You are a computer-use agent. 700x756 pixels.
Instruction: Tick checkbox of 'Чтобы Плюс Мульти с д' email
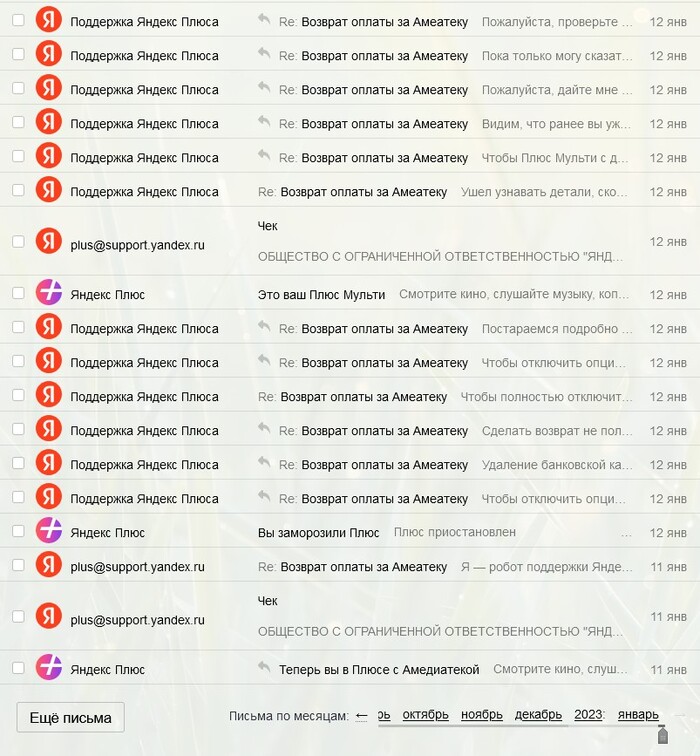(x=18, y=156)
